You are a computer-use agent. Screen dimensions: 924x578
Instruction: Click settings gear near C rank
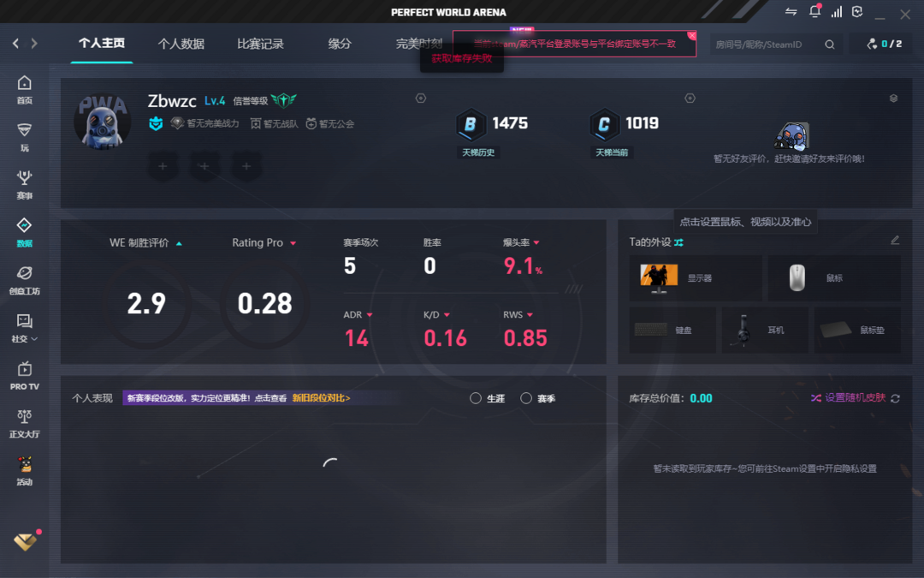(690, 98)
